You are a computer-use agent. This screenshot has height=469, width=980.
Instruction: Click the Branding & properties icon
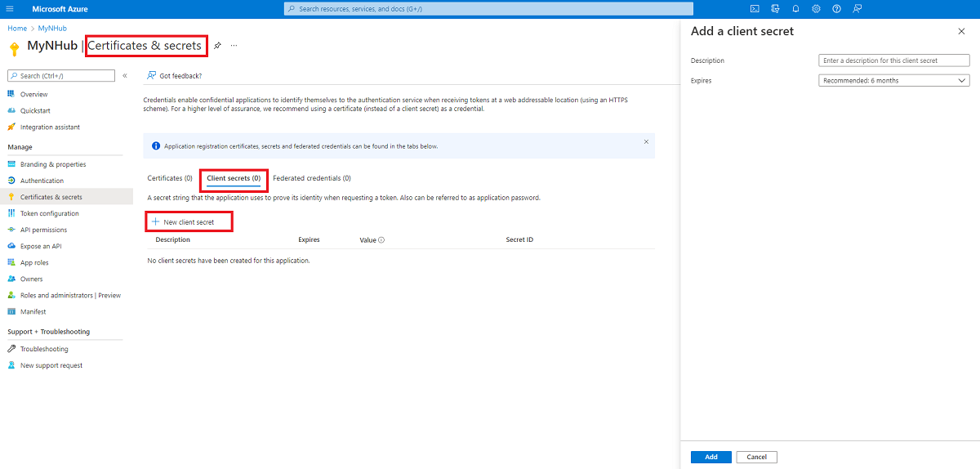11,164
